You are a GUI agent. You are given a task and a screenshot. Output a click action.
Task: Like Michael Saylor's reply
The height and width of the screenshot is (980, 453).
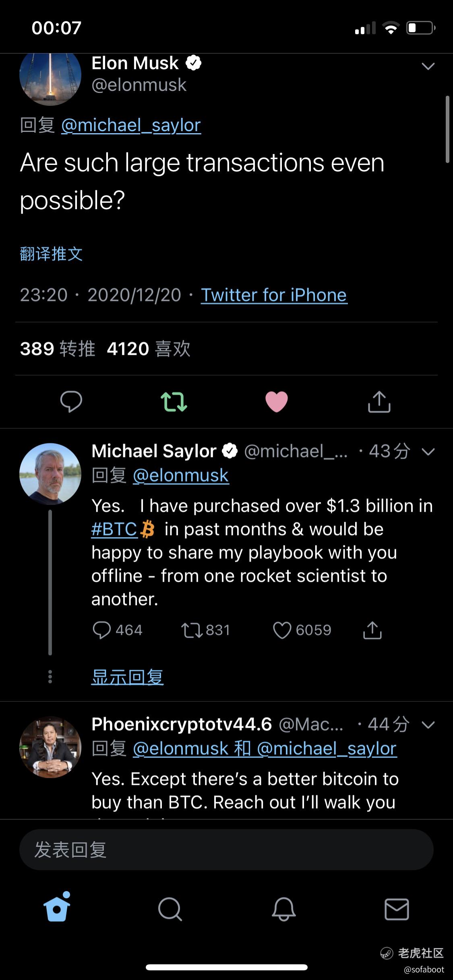282,630
